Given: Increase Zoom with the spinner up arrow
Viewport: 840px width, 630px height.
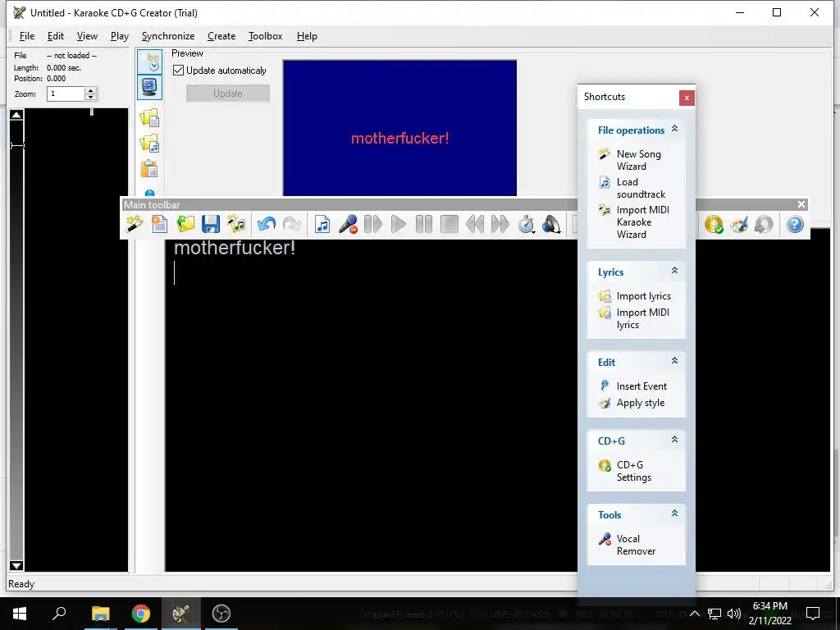Looking at the screenshot, I should 91,90.
